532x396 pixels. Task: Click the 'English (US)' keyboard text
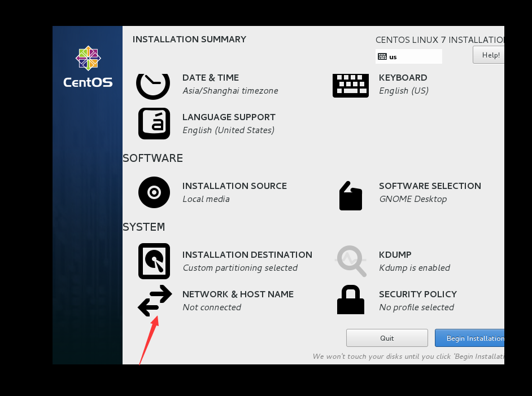tap(404, 91)
